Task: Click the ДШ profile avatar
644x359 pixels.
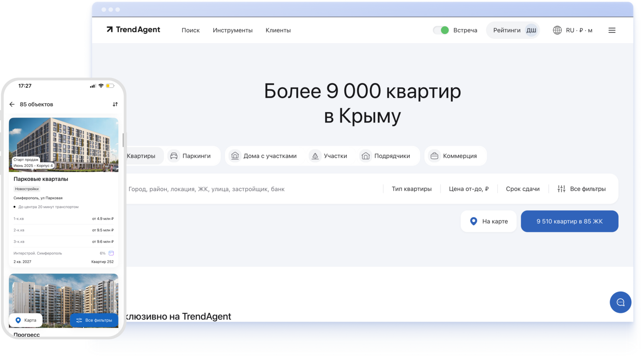Action: click(x=531, y=30)
